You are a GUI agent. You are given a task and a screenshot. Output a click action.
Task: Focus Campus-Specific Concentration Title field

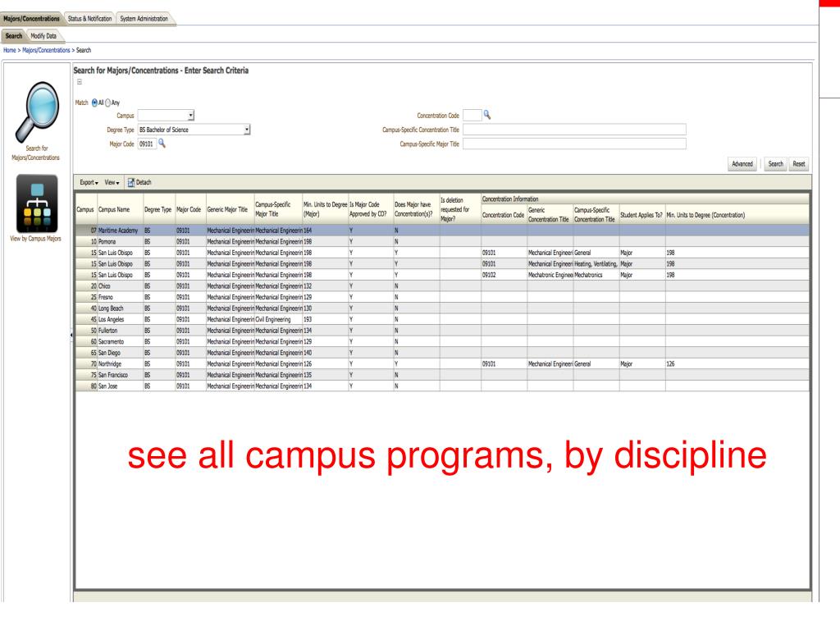tap(574, 130)
